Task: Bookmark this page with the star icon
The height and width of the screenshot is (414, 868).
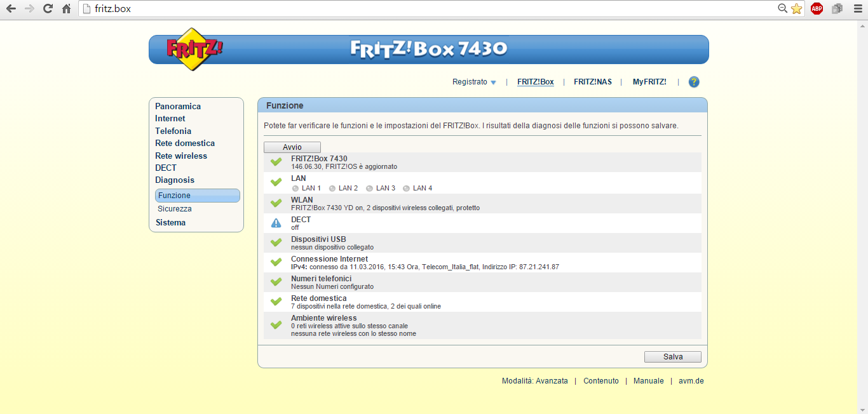Action: (796, 9)
